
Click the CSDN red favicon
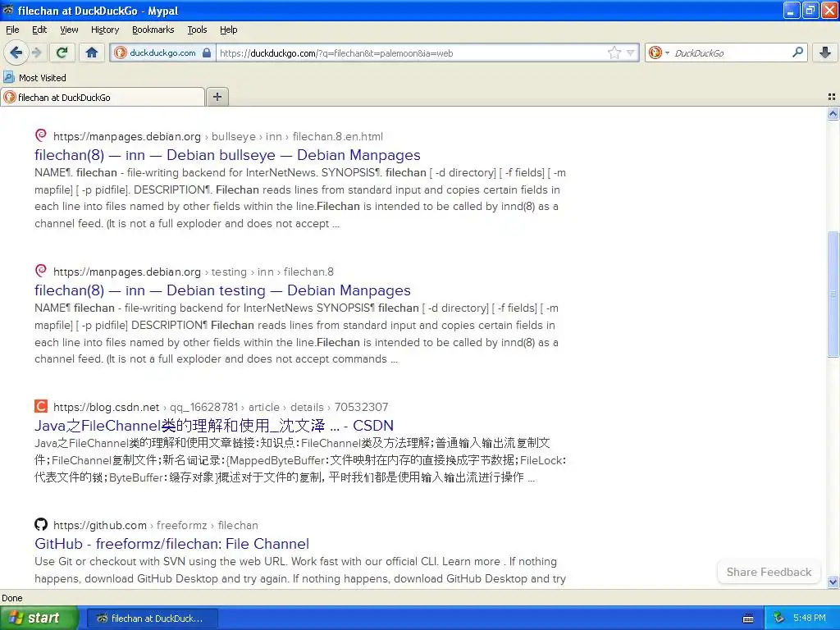(x=41, y=406)
